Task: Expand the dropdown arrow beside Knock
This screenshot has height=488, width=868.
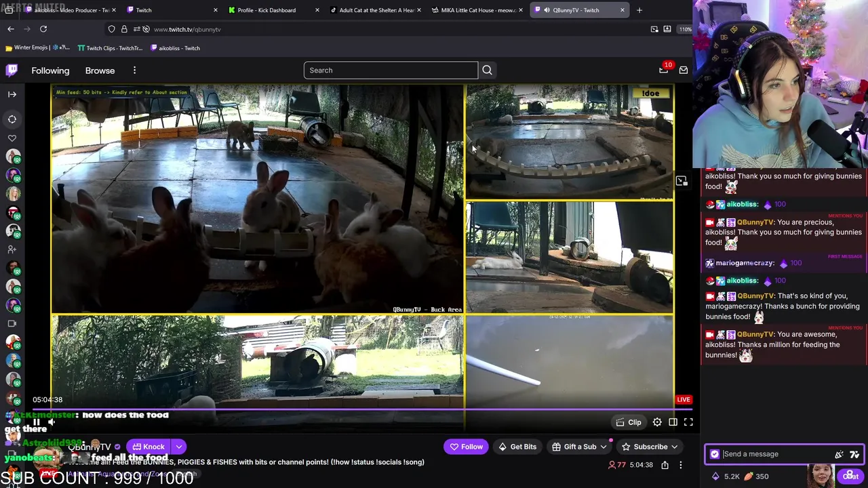Action: (179, 447)
